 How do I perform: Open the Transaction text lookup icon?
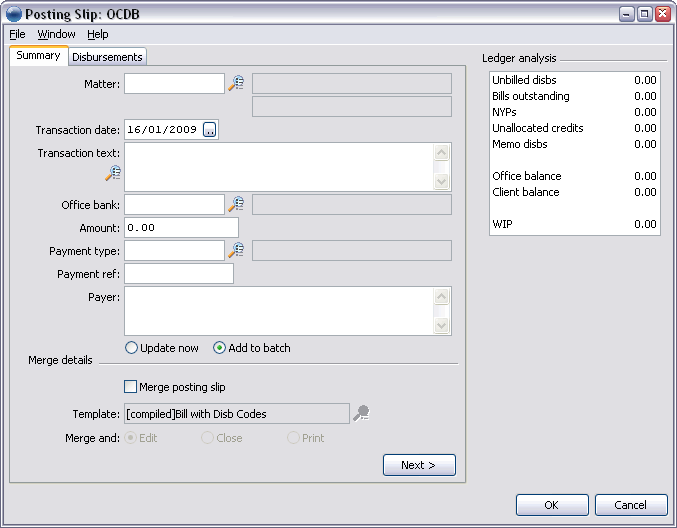113,173
